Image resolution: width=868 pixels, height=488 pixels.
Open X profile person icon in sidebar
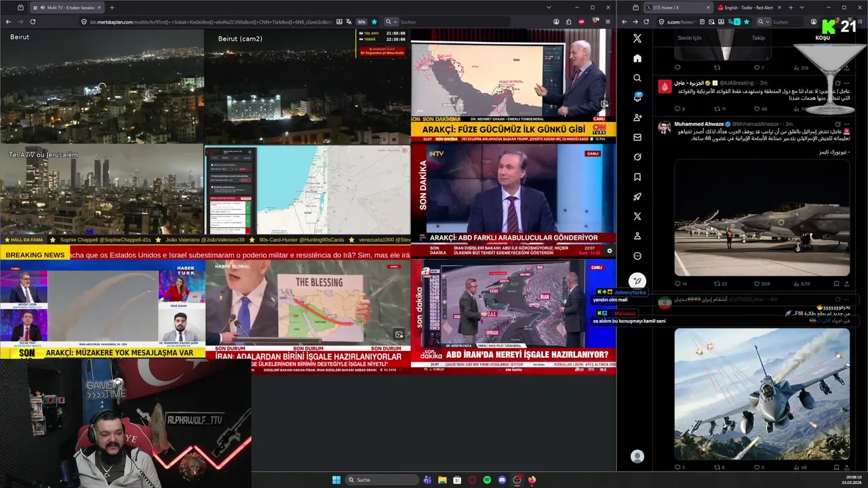(x=637, y=236)
